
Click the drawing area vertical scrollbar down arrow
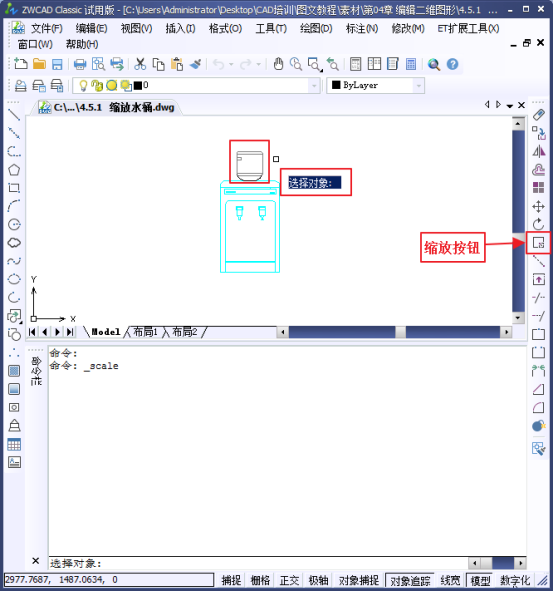pyautogui.click(x=518, y=318)
